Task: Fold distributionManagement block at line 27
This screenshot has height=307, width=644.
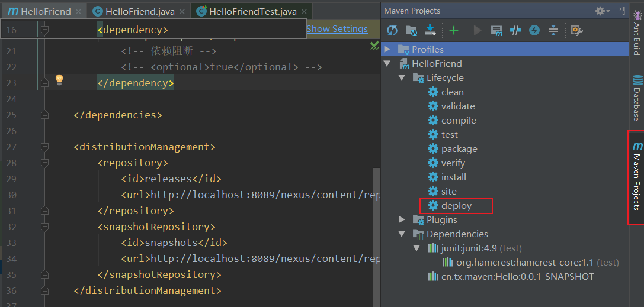Action: [x=44, y=147]
